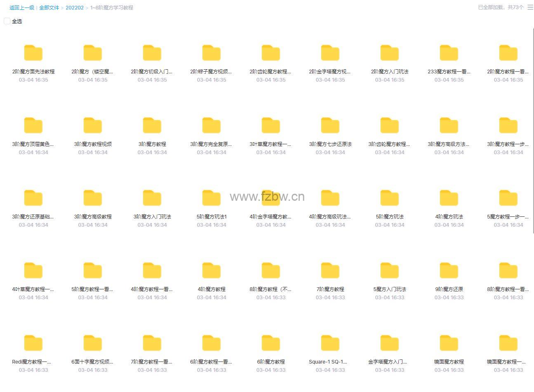Switch view mode with list icon
This screenshot has height=392, width=534.
coord(530,7)
